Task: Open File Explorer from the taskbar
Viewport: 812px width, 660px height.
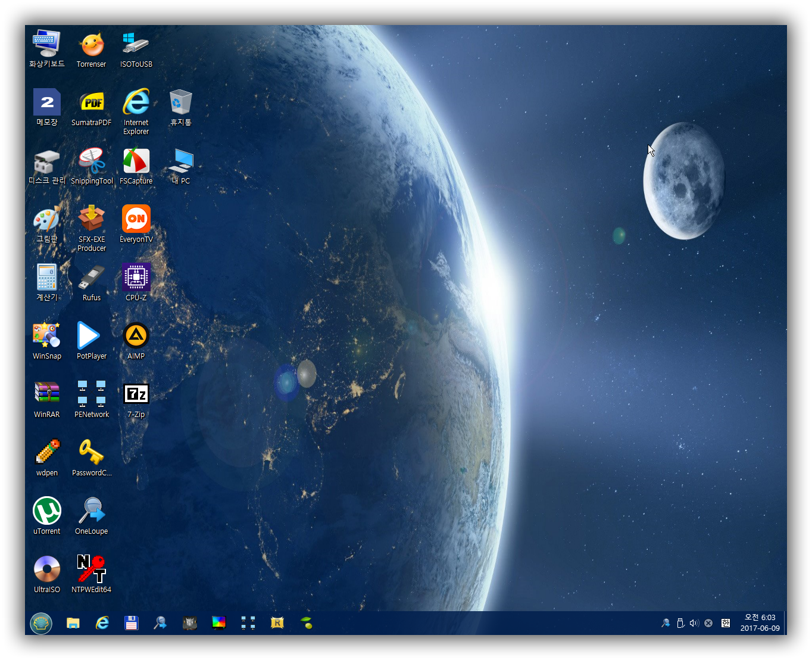Action: tap(73, 623)
